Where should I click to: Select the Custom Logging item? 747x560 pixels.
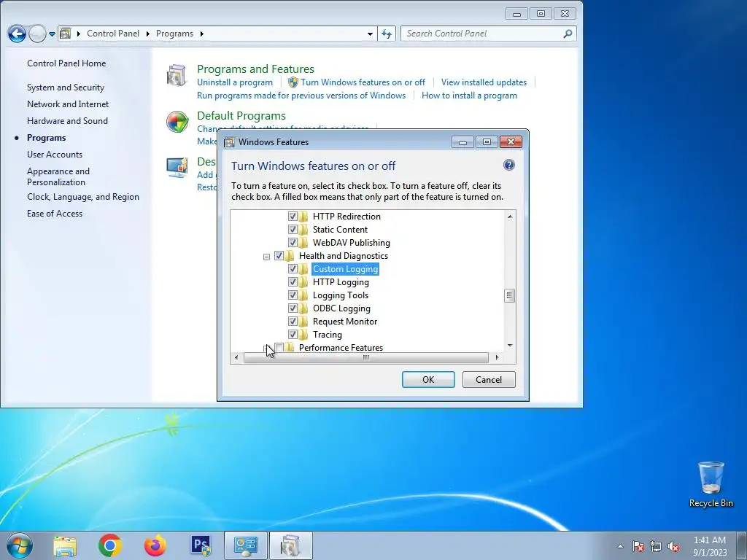345,269
